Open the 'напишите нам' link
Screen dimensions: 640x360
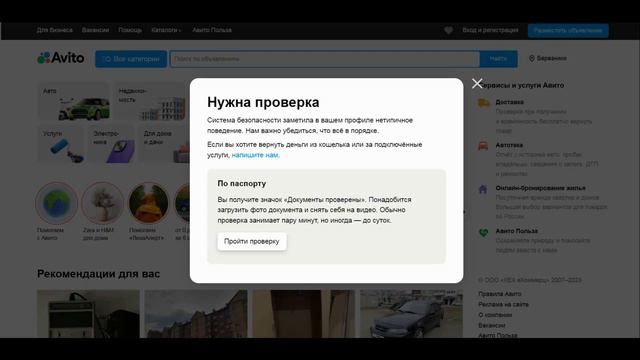(255, 155)
